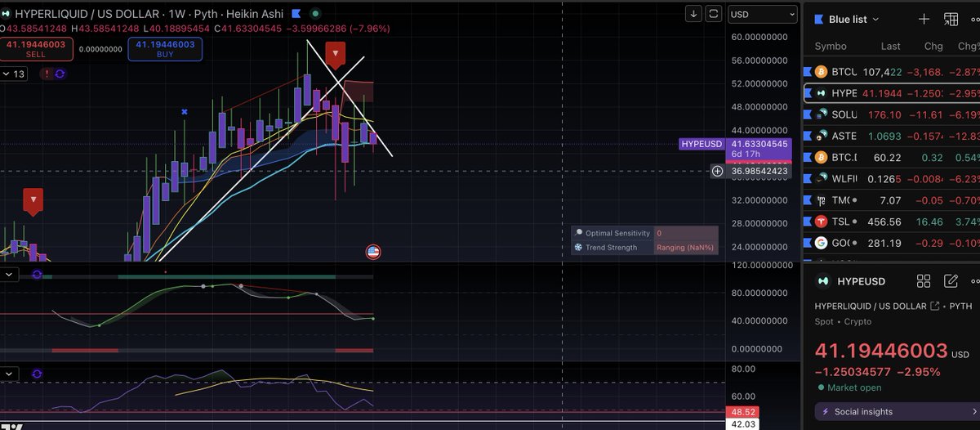
Task: Open the grid layout icon in details panel
Action: (x=924, y=281)
